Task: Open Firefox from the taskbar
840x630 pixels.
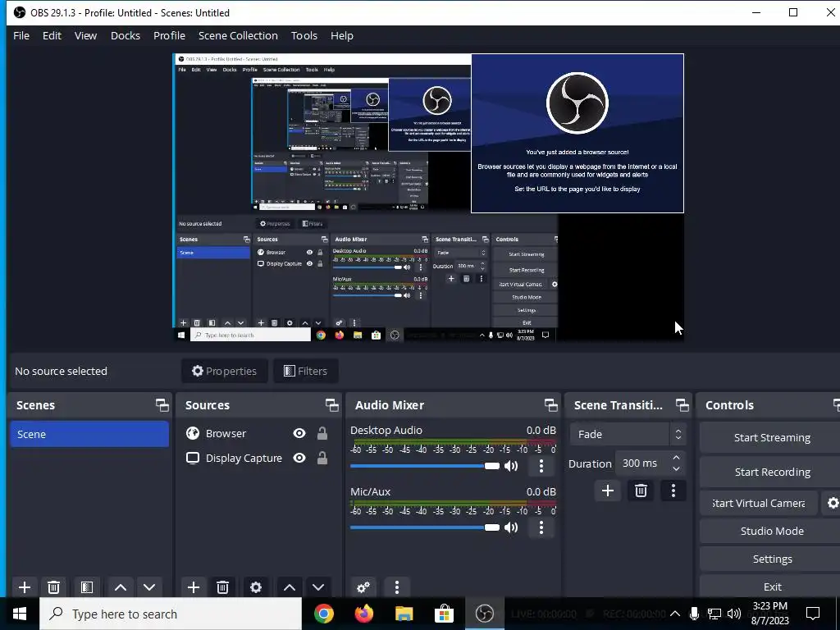Action: click(363, 614)
